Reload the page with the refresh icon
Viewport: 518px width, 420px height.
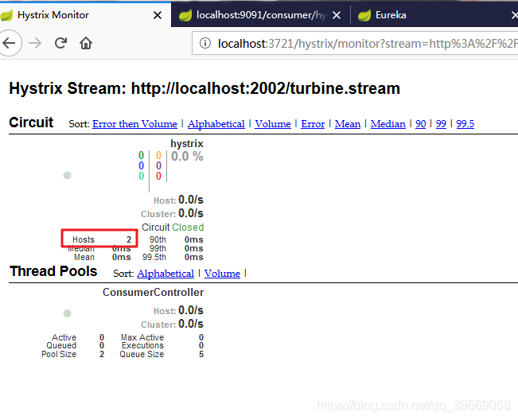coord(60,43)
